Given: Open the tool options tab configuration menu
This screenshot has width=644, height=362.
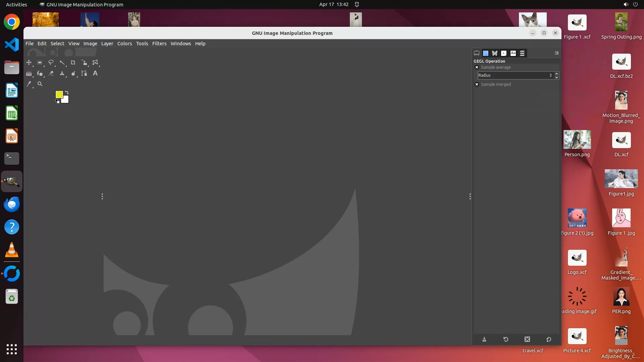Looking at the screenshot, I should [x=556, y=53].
